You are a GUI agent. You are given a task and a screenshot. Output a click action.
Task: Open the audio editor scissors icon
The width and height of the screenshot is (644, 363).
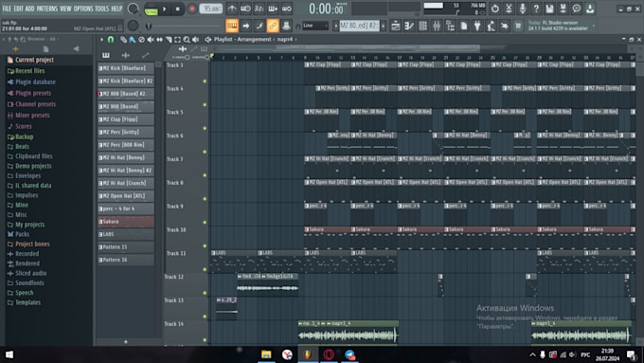click(509, 9)
